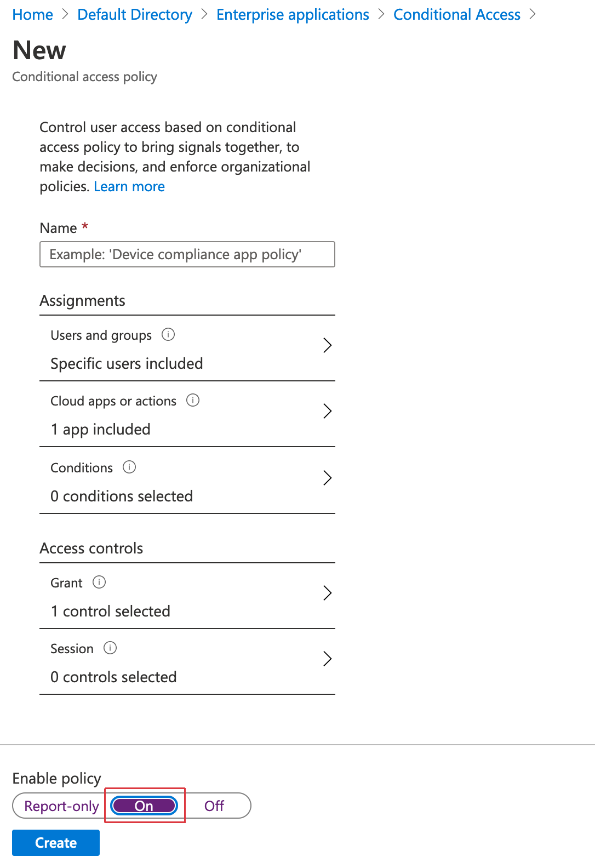Navigate to Home via breadcrumb
This screenshot has height=868, width=595.
pyautogui.click(x=32, y=14)
